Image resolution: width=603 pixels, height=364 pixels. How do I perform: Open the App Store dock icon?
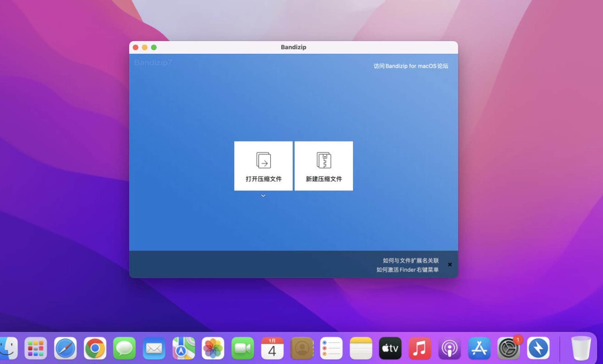pyautogui.click(x=479, y=348)
